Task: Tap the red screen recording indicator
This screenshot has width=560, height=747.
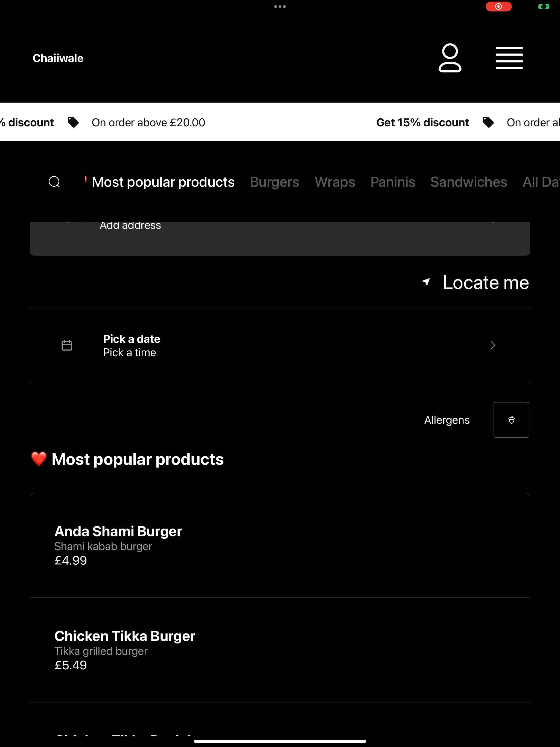Action: pos(498,6)
